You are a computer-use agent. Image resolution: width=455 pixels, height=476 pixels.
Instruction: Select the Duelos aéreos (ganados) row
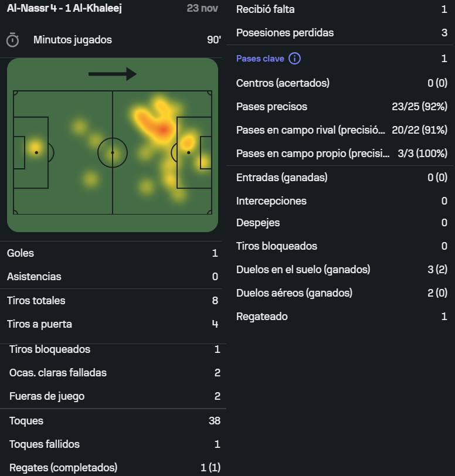(341, 293)
